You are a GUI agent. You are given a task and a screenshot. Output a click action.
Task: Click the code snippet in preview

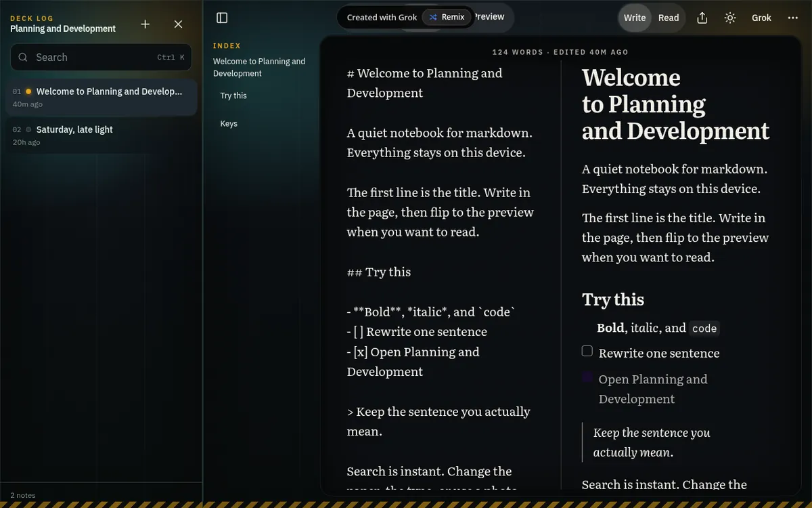(x=704, y=329)
